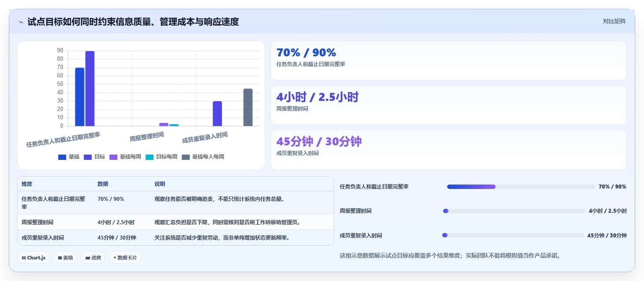Click progress label 任务负责人和截止日期完整率

click(x=374, y=187)
